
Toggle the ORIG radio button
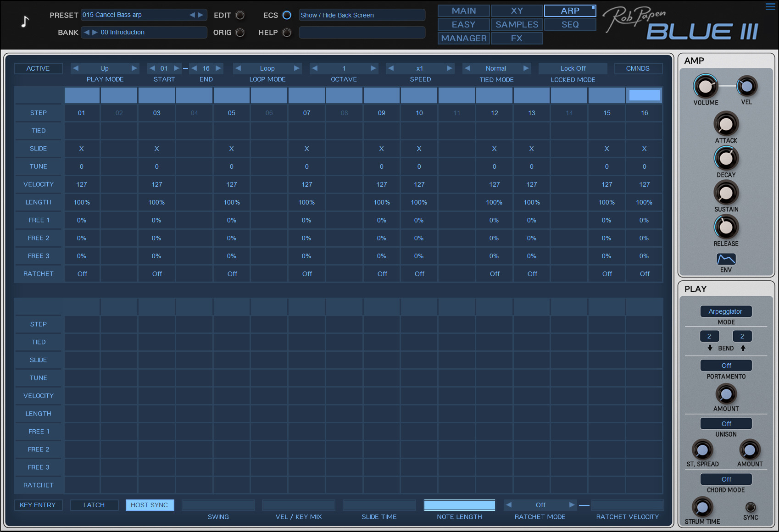pos(240,33)
